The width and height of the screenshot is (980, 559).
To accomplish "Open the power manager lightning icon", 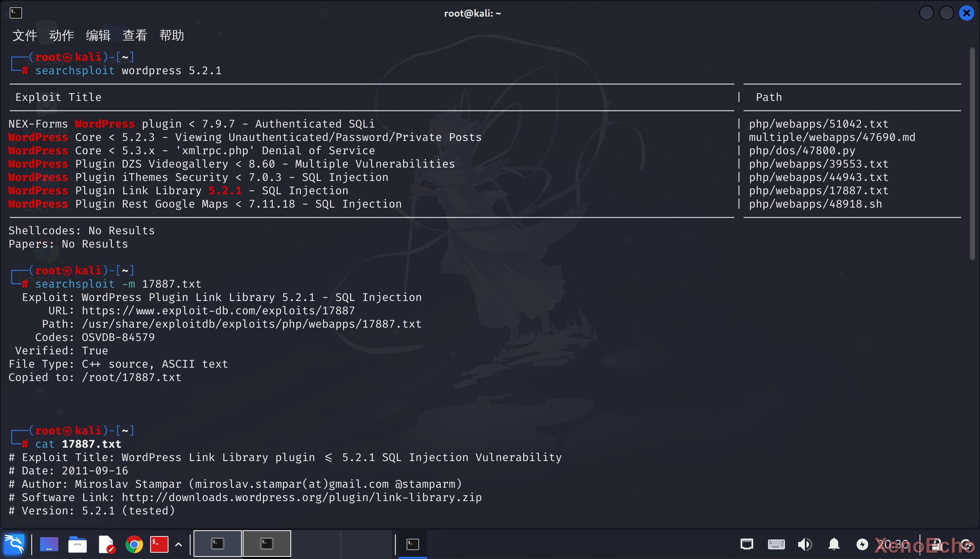I will coord(862,544).
